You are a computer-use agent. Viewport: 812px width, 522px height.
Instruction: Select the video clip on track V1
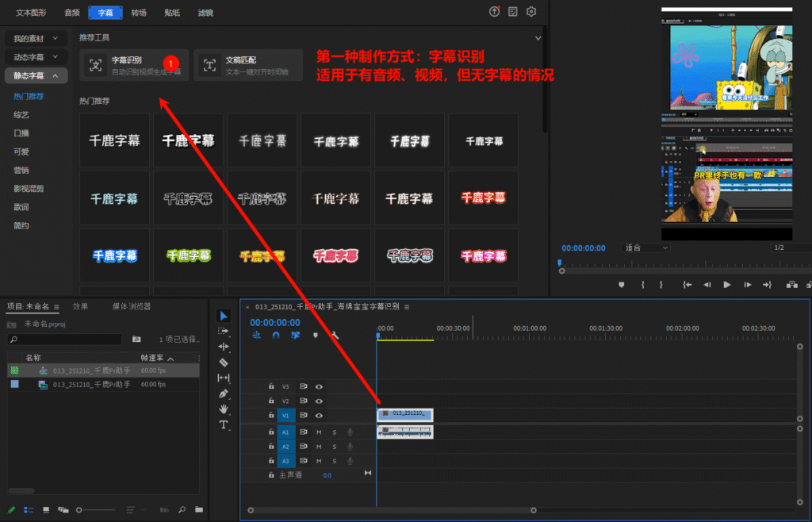(404, 414)
